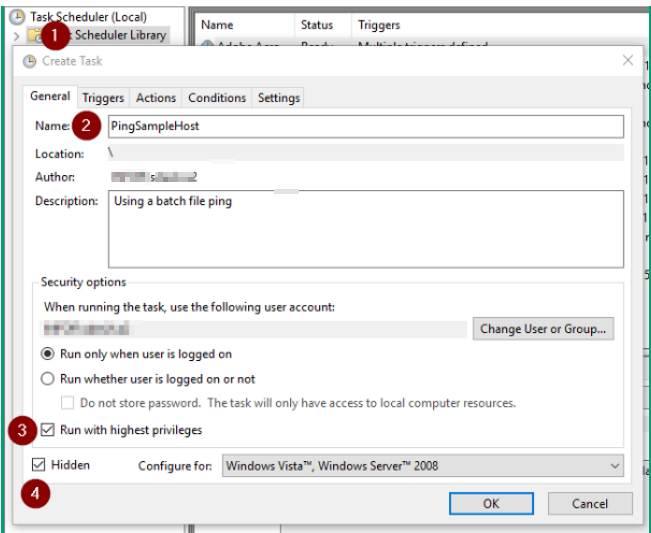Click the Description text box
Viewport: 651px width, 533px height.
pos(366,229)
